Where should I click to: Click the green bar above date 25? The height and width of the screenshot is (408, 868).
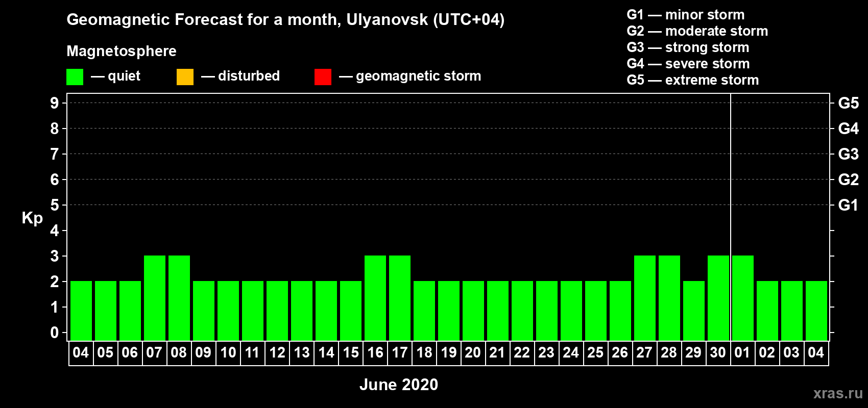tap(596, 311)
